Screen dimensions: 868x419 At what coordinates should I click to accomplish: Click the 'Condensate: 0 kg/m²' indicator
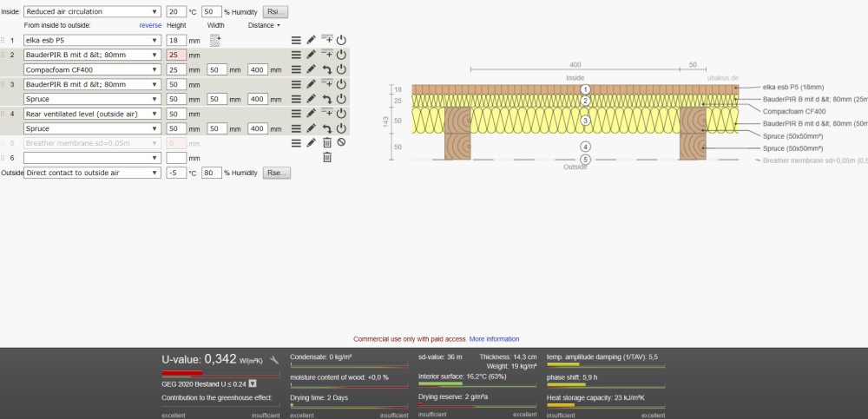click(349, 361)
